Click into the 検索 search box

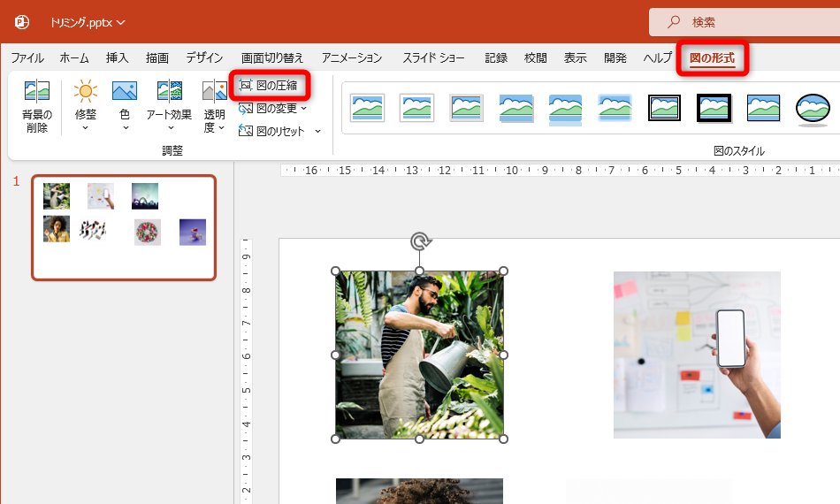[745, 22]
